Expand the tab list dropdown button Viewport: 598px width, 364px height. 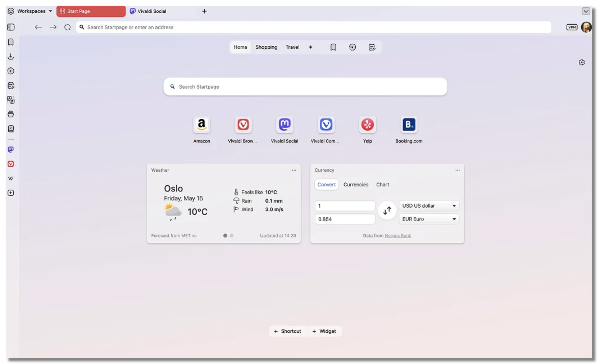(586, 11)
